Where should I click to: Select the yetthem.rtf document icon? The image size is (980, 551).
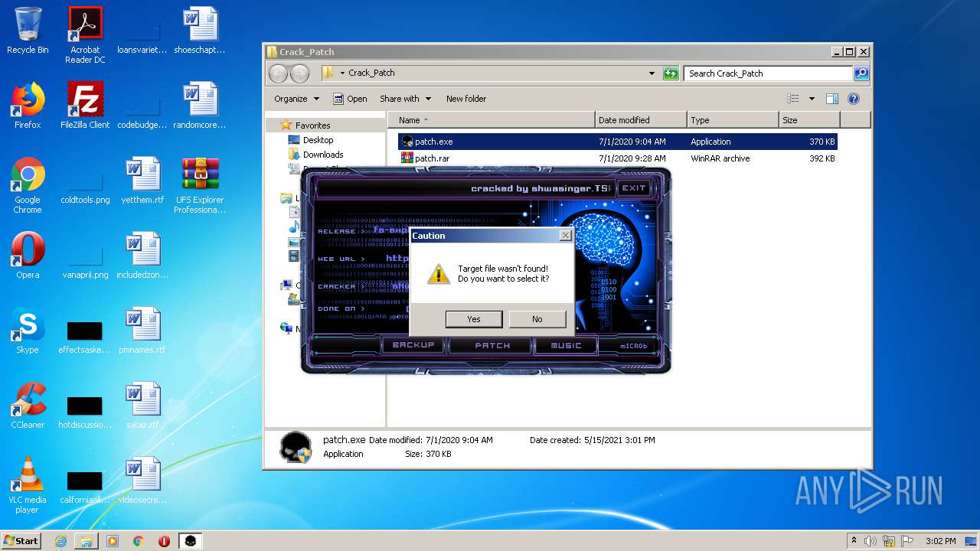(142, 181)
